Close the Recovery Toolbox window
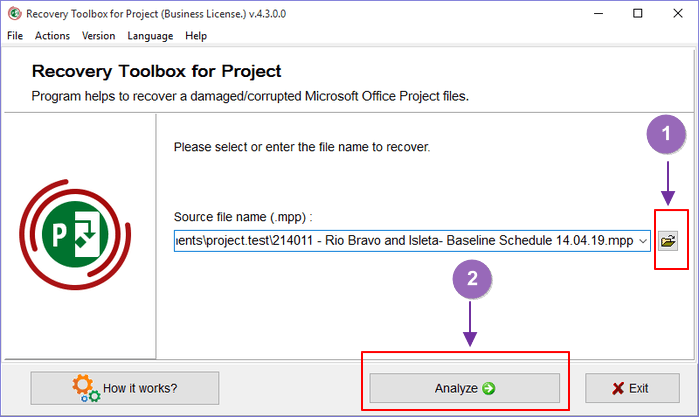The height and width of the screenshot is (417, 699). 678,13
